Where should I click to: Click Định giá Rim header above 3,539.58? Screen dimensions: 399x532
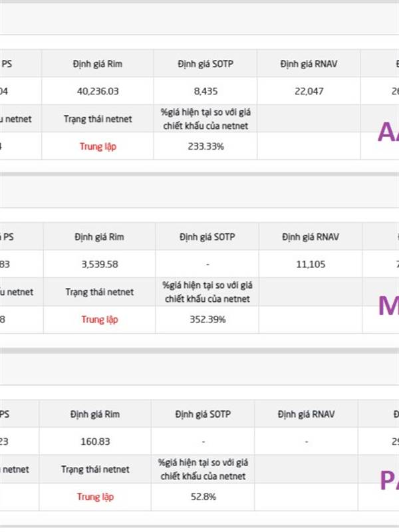[99, 237]
